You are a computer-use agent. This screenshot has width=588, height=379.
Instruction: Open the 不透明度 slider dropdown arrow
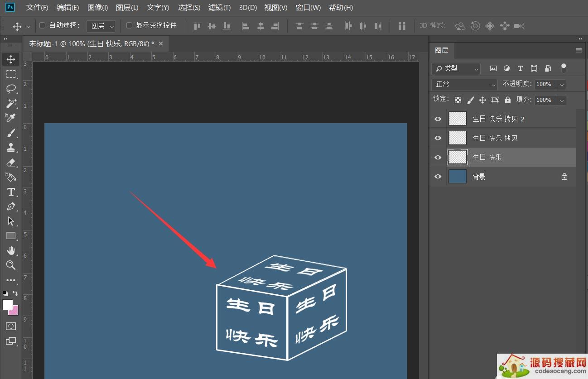coord(562,84)
